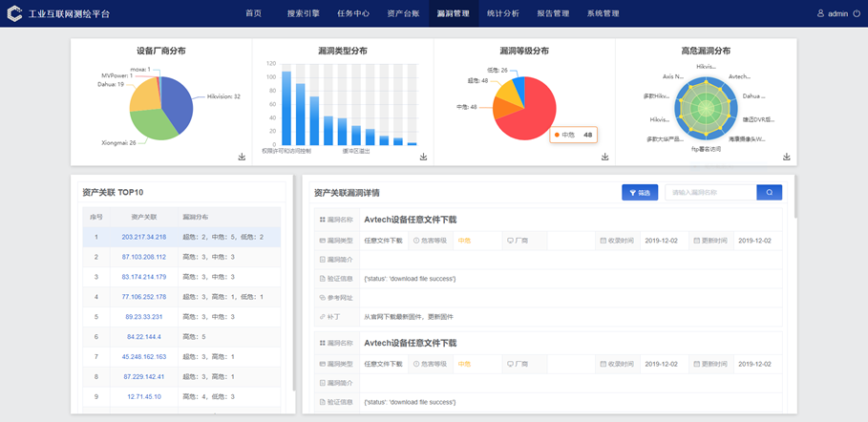868x422 pixels.
Task: Click the platform logo icon
Action: click(x=14, y=14)
